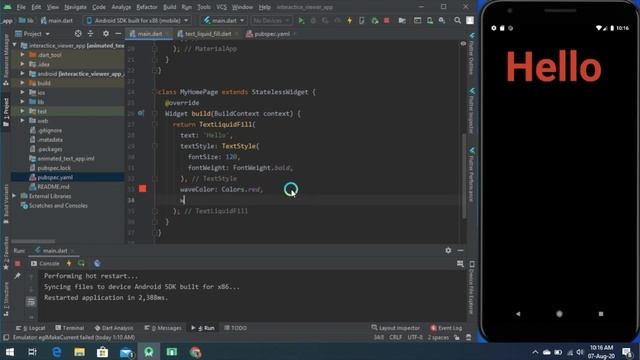Click hot reload lightning in Run panel
This screenshot has width=640, height=360.
tap(69, 264)
